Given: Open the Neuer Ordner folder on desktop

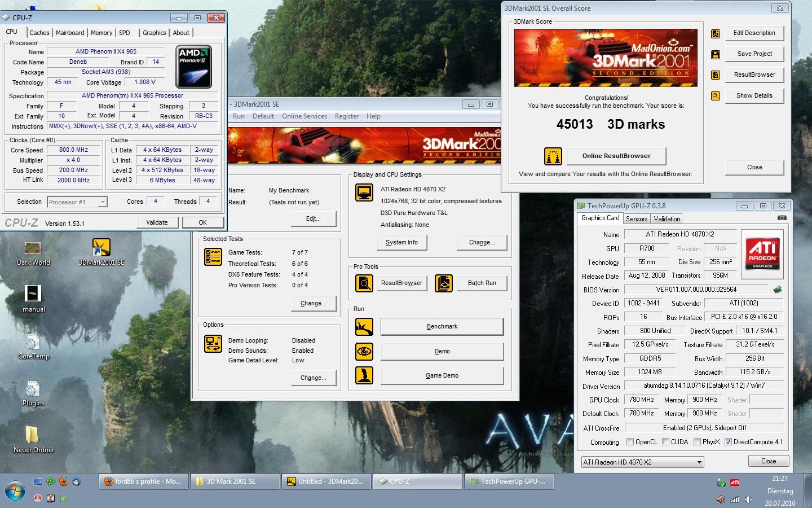Looking at the screenshot, I should [x=33, y=439].
